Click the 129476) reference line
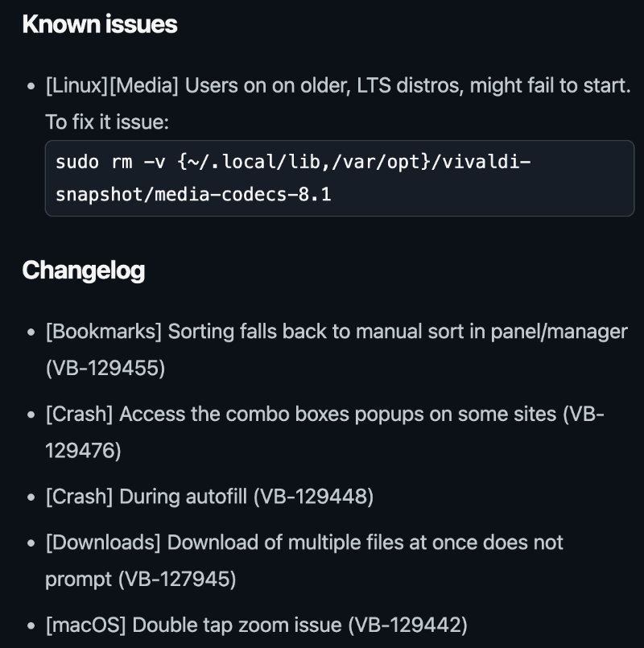 pos(83,451)
